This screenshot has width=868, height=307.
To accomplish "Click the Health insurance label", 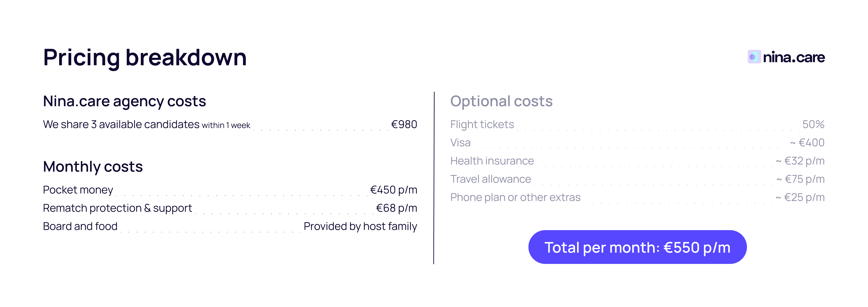I will [492, 161].
